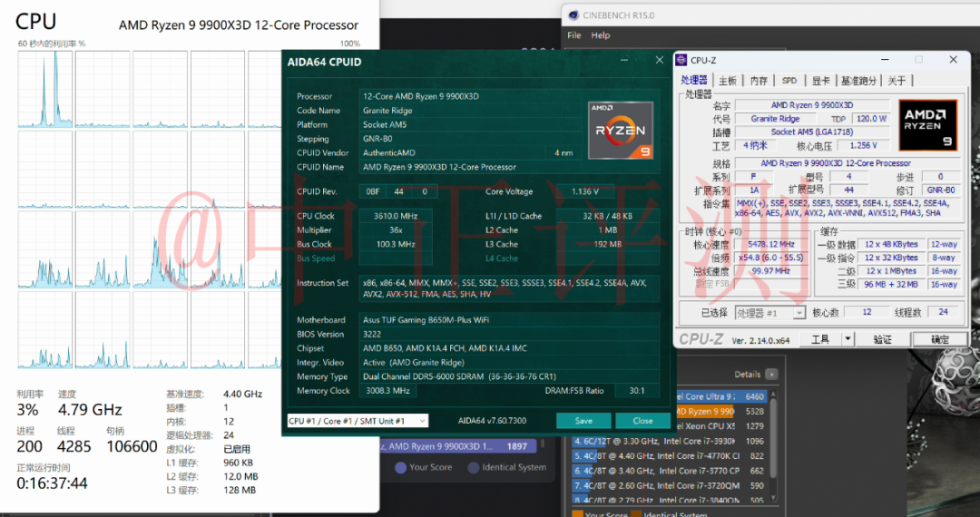
Task: Click the Ryzen 9 logo in AIDA64 CPUID
Action: click(621, 130)
